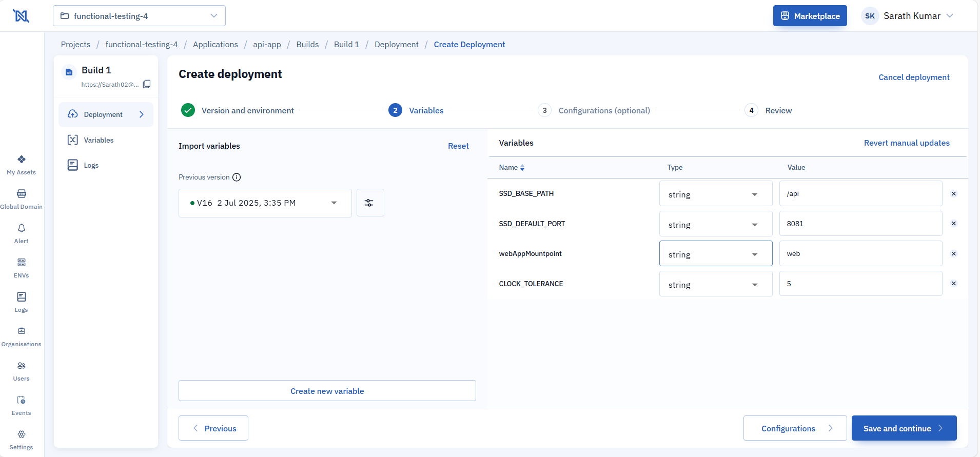Image resolution: width=980 pixels, height=457 pixels.
Task: Open type dropdown for webAppMountpoint
Action: pyautogui.click(x=715, y=254)
